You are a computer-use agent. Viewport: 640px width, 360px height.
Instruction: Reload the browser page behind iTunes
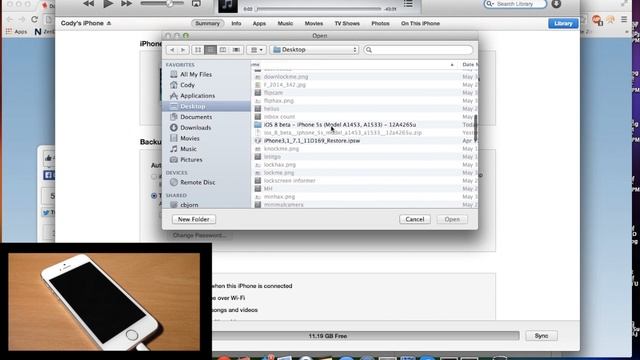tap(34, 19)
